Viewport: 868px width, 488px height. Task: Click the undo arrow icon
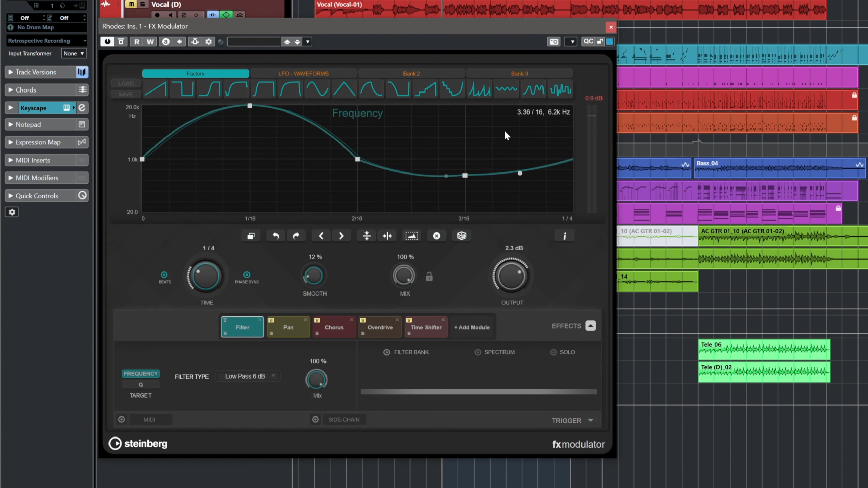(276, 236)
